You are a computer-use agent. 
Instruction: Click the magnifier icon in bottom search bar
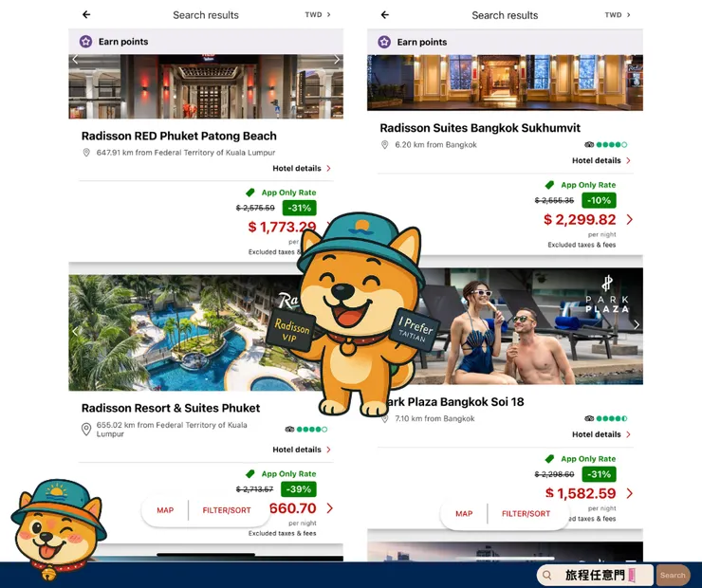point(546,575)
